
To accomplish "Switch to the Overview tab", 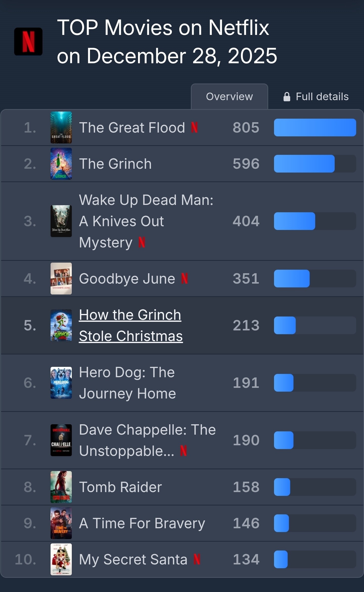I will point(229,97).
